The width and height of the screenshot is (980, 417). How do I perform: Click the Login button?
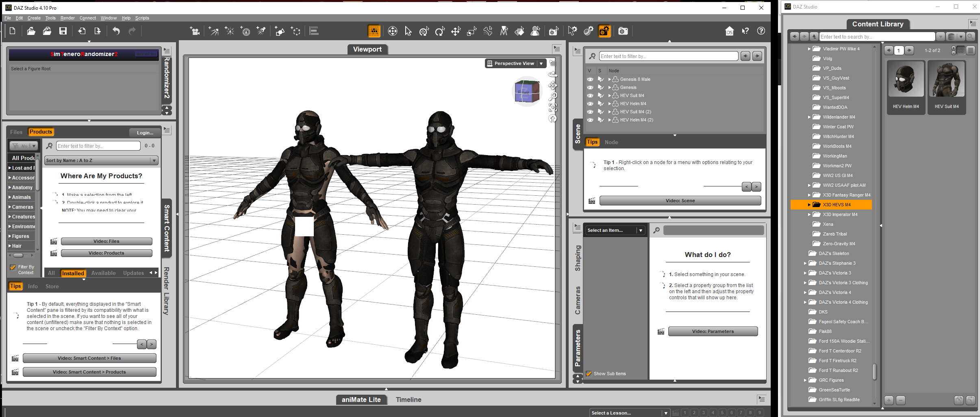click(x=145, y=133)
